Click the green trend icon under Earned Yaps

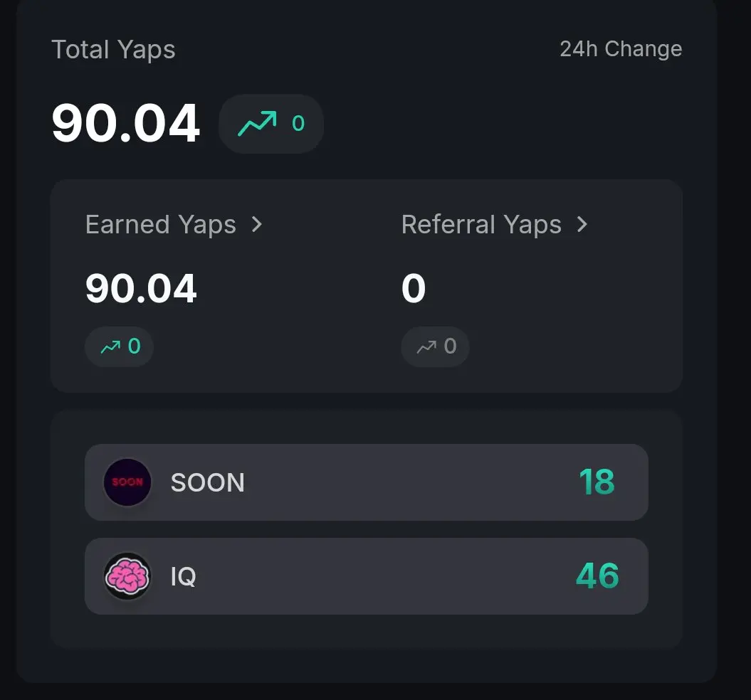coord(110,346)
